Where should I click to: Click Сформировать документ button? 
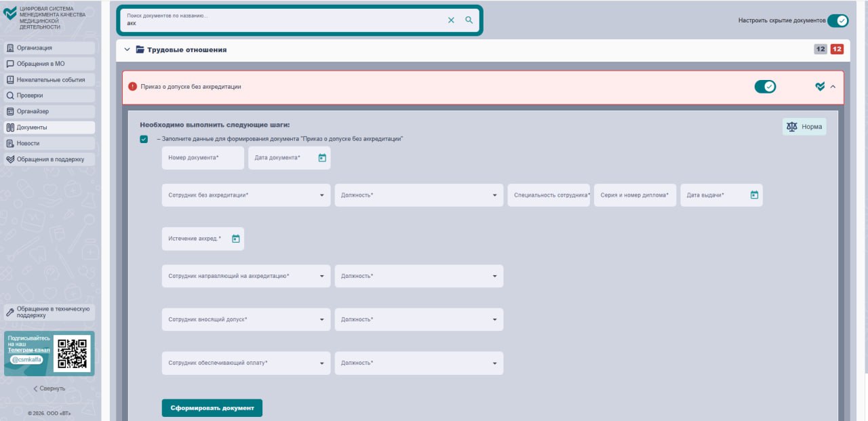pos(212,408)
